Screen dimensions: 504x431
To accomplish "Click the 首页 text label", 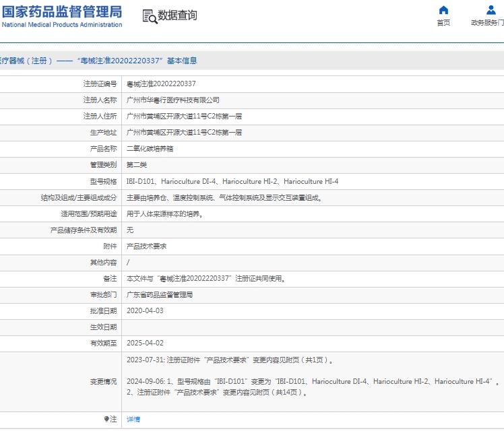I will pos(443,22).
